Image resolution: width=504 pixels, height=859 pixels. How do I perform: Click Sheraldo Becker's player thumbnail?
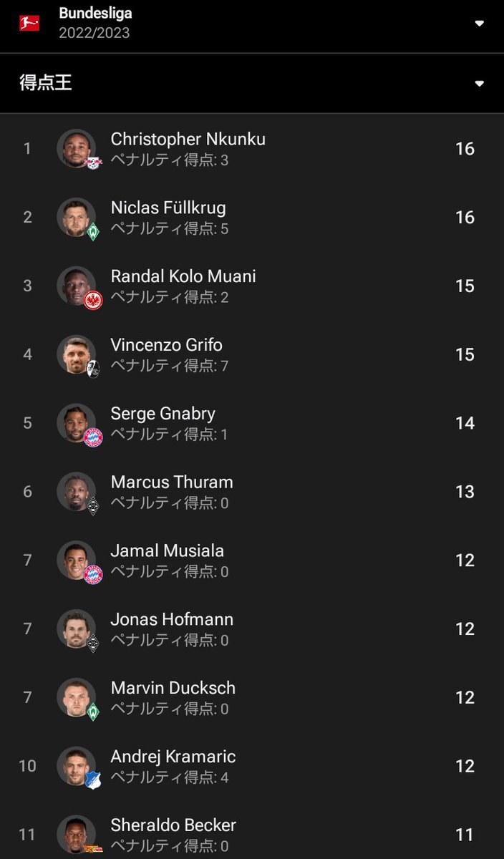pyautogui.click(x=76, y=835)
